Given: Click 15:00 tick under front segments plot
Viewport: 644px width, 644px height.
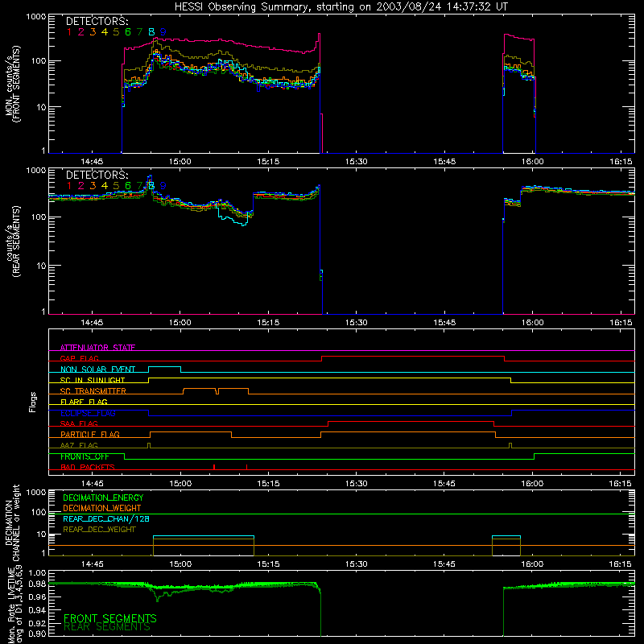Looking at the screenshot, I should click(x=180, y=162).
